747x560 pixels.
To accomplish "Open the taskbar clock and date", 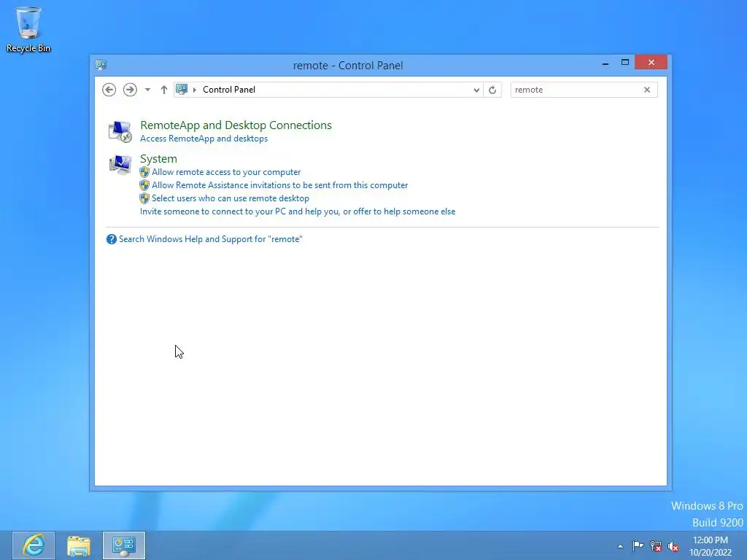I will tap(710, 546).
